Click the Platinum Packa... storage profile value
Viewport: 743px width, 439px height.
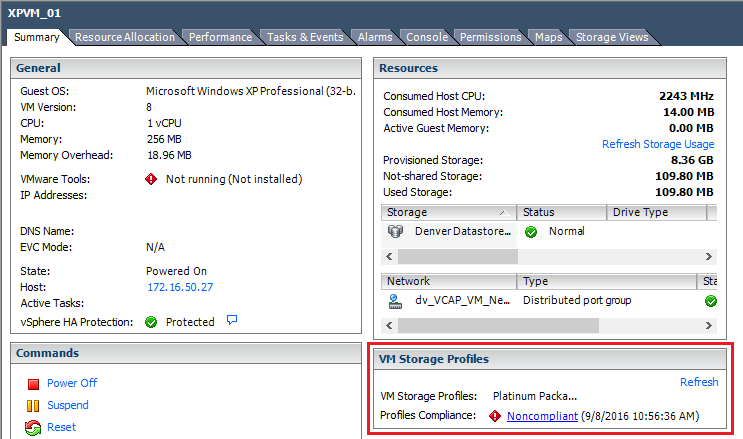[x=535, y=396]
